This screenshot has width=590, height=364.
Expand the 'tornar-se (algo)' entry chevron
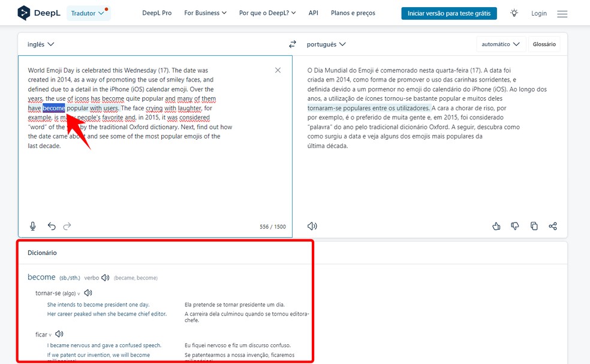79,294
